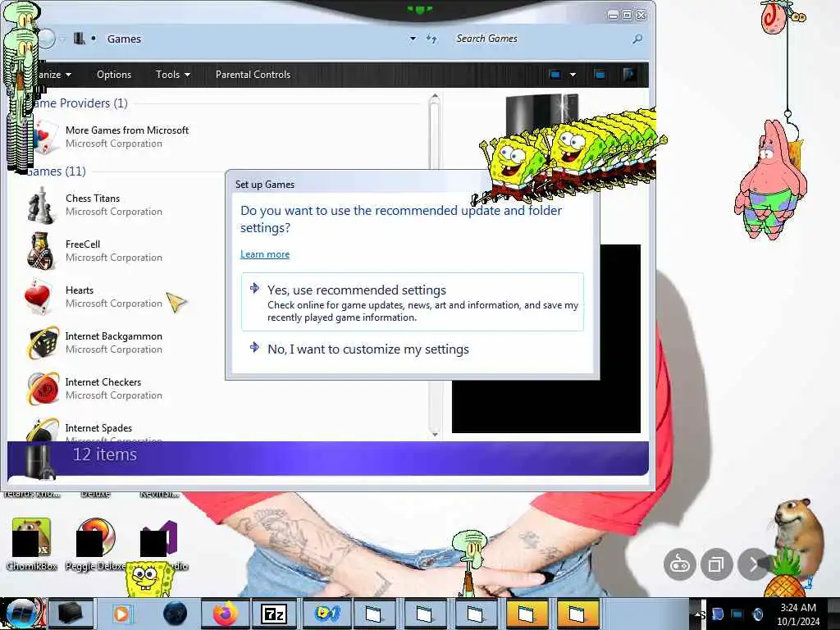Switch to the first white folder taskbar window

(374, 614)
